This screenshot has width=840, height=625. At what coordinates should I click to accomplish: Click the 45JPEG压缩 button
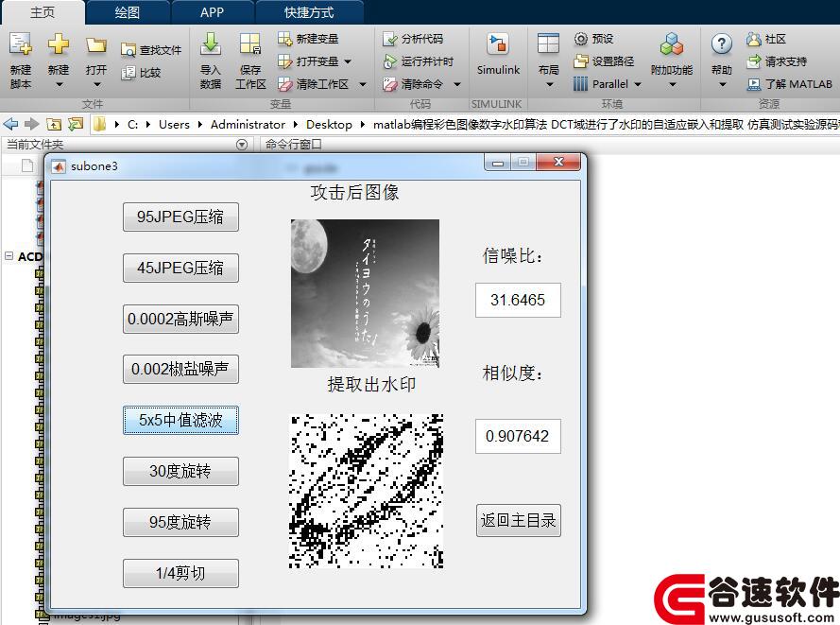[x=180, y=268]
